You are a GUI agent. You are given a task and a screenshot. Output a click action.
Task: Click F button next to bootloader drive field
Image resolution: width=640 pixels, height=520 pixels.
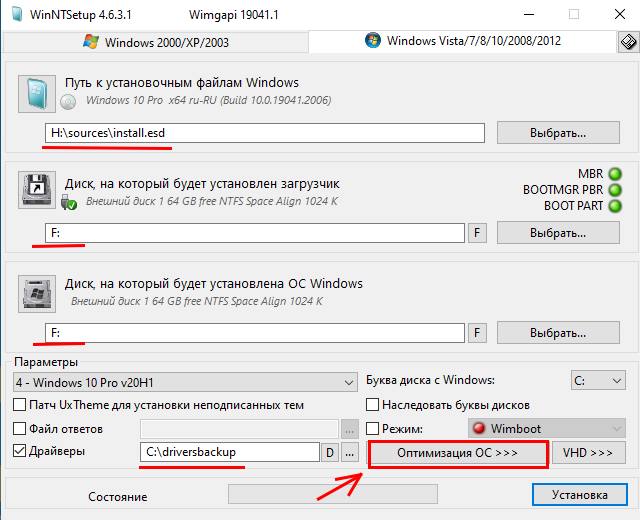click(x=477, y=233)
